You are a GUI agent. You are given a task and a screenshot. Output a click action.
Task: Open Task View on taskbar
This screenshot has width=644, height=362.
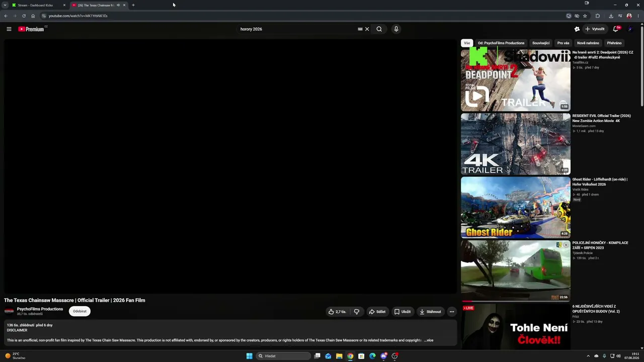[x=317, y=356]
